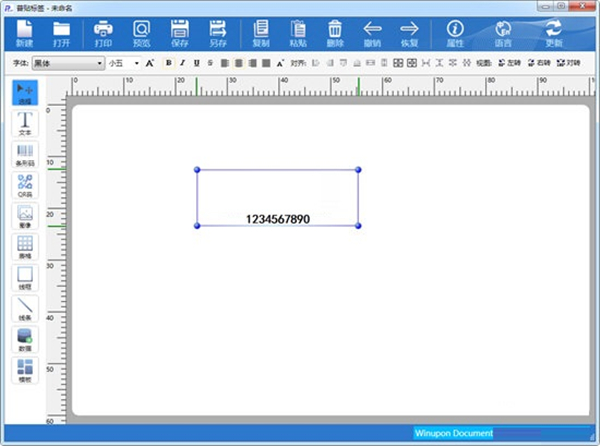The image size is (600, 446).
Task: Toggle Bold text formatting
Action: click(x=169, y=63)
